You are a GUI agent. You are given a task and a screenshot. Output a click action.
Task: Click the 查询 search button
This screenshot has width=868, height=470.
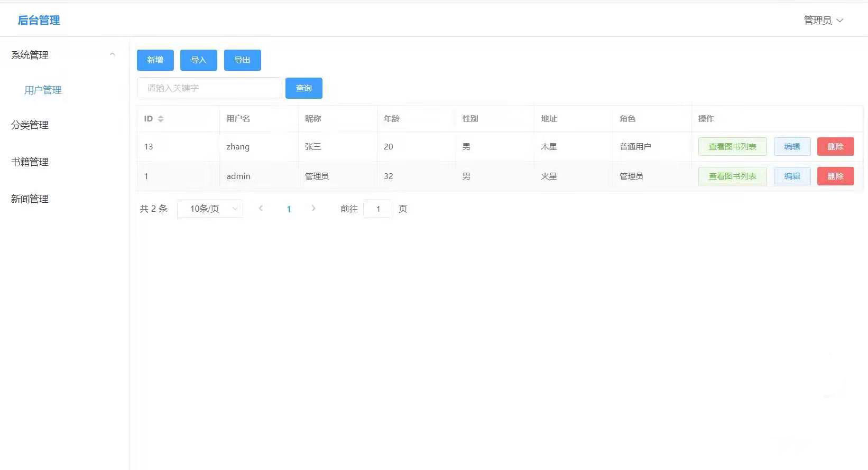coord(303,88)
